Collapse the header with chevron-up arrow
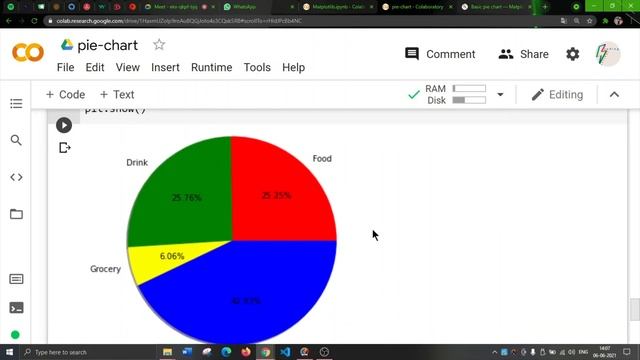The image size is (640, 360). [614, 95]
